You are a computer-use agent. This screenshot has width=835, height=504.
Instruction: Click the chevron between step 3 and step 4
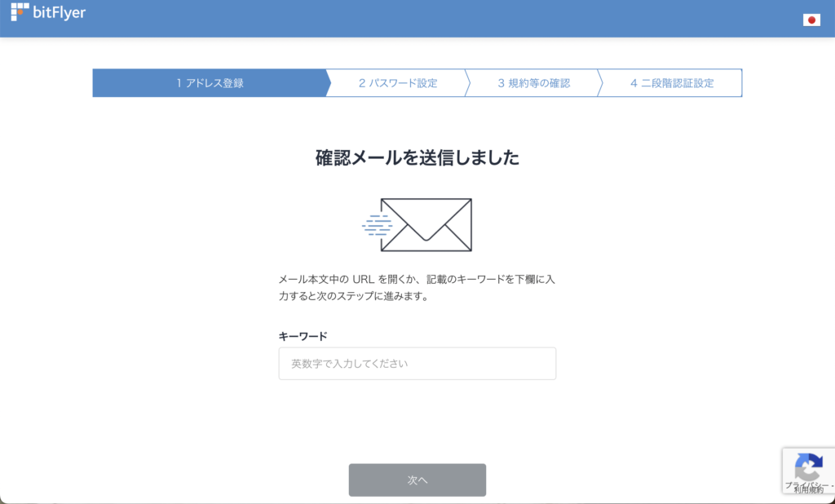[x=600, y=82]
